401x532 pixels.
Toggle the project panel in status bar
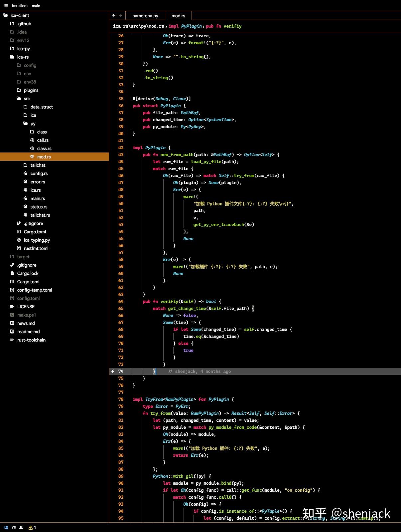[6, 527]
